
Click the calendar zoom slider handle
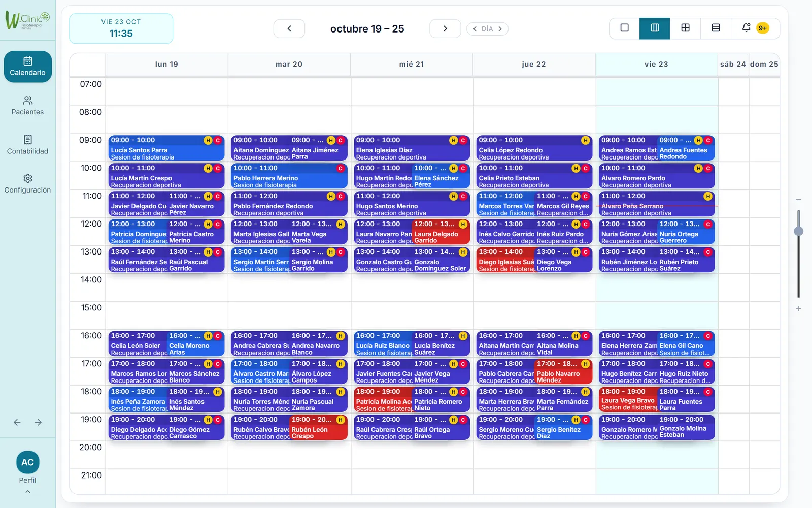(x=798, y=231)
